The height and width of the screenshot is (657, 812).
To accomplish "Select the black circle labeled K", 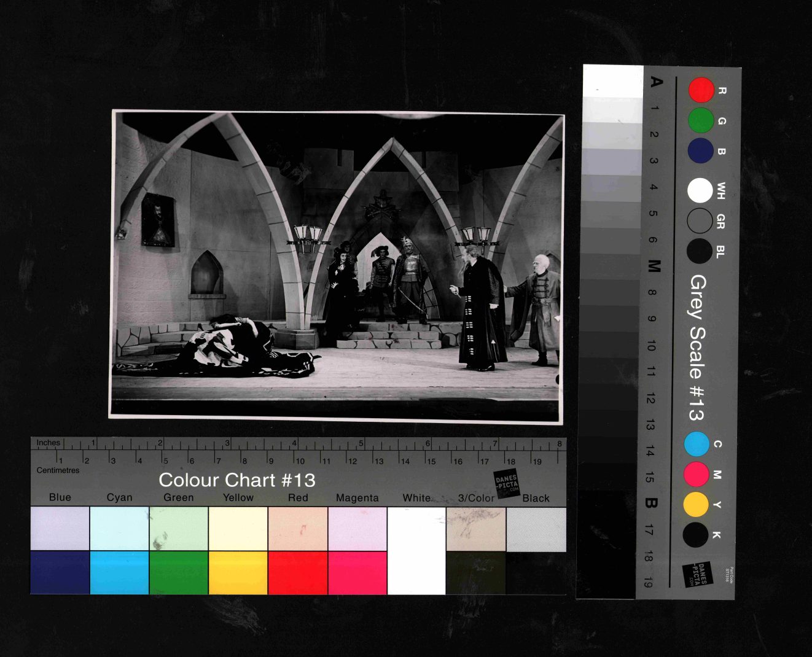I will coord(695,534).
